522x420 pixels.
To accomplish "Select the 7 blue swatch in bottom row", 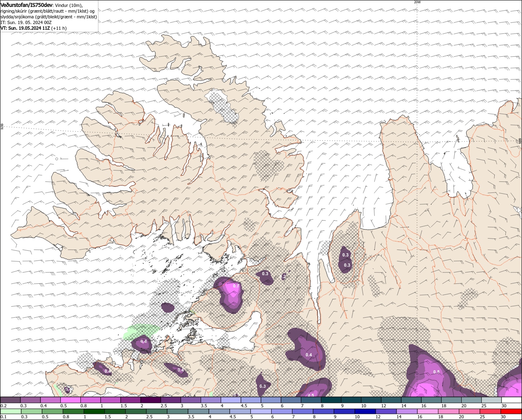I will [303, 411].
